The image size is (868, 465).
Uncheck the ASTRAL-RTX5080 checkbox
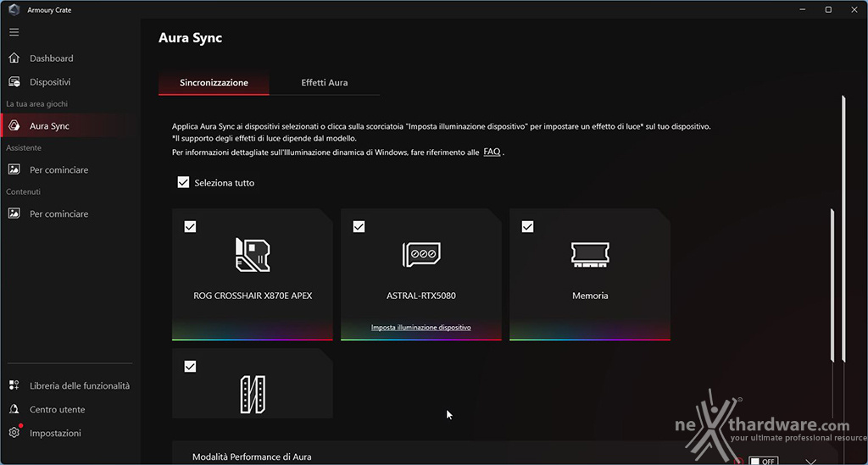359,227
